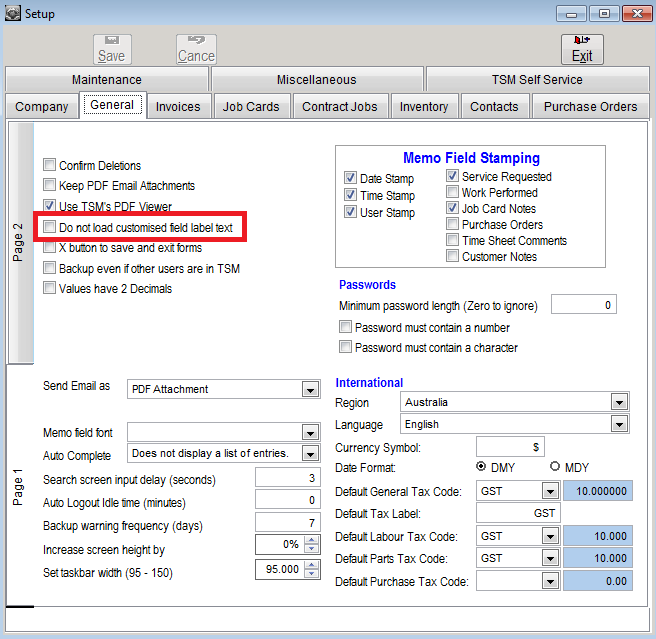The height and width of the screenshot is (639, 656).
Task: Click the Minimum password length field
Action: pos(583,305)
